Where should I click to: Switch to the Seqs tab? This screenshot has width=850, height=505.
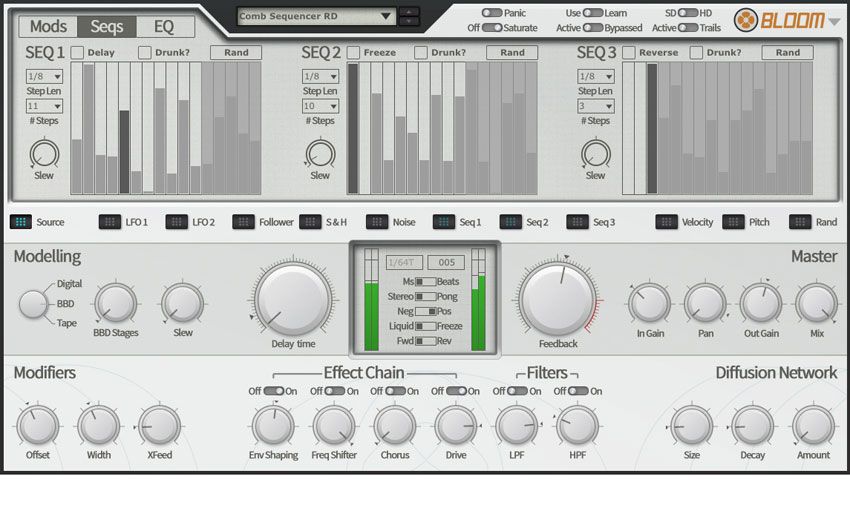pyautogui.click(x=106, y=27)
